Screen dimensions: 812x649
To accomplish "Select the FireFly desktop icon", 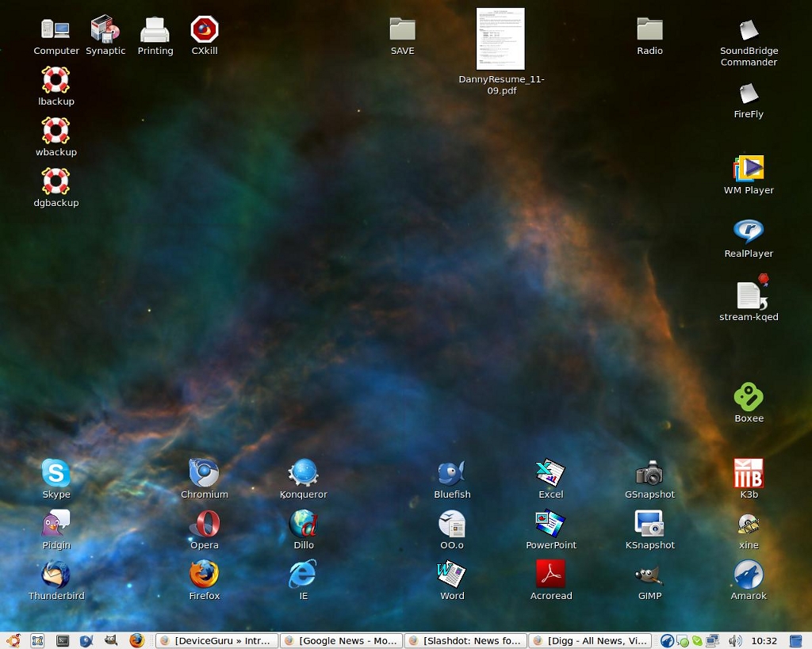I will 749,94.
